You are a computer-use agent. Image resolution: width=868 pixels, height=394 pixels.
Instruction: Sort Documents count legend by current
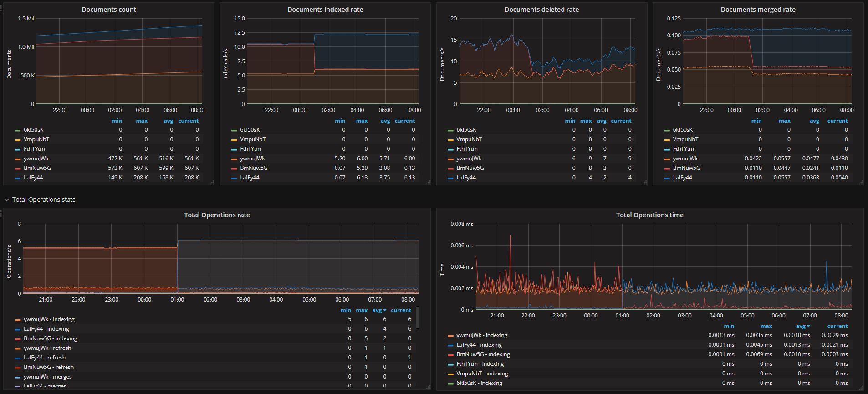point(189,121)
